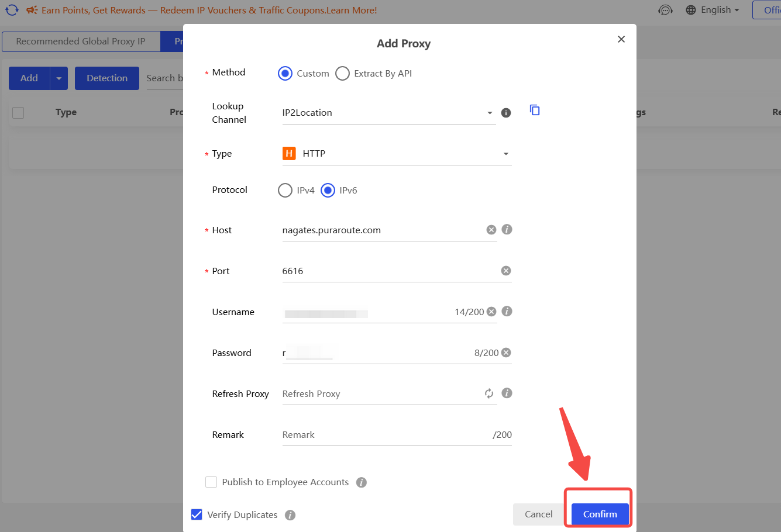Click the Confirm button
781x532 pixels.
coord(600,514)
